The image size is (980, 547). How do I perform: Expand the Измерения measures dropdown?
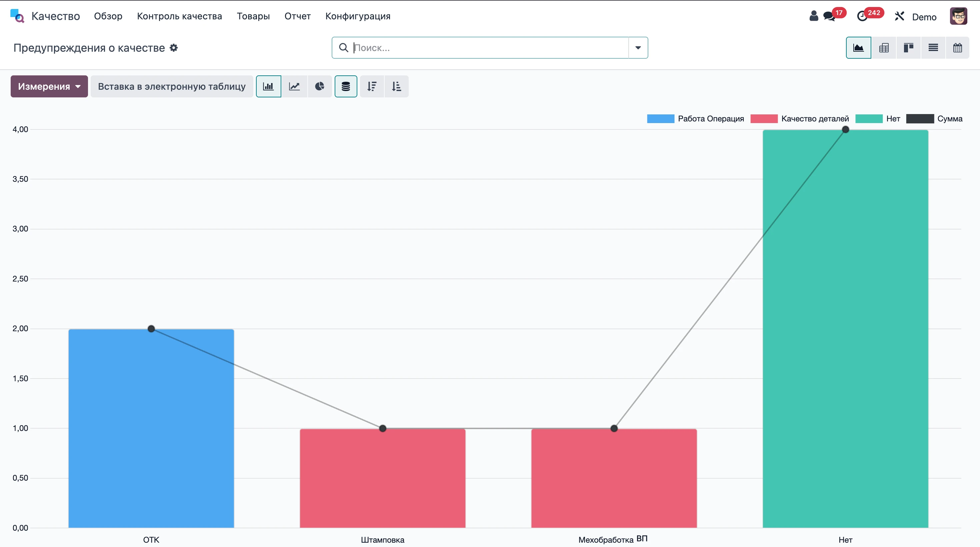49,86
